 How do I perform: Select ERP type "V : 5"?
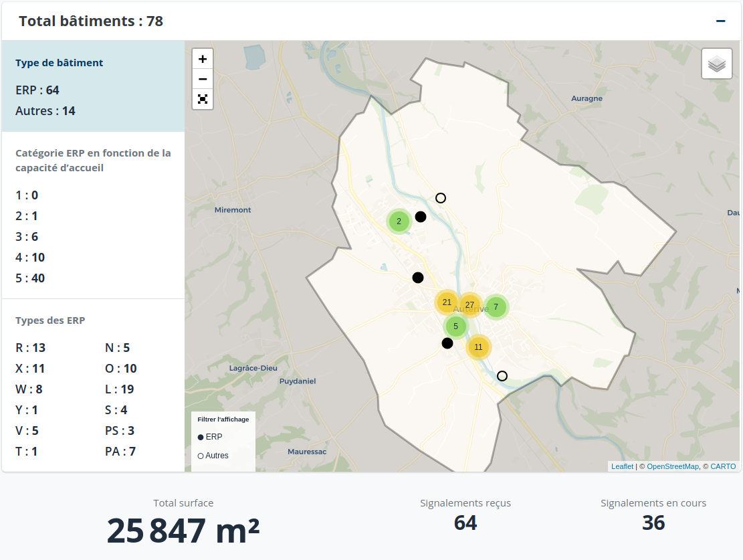coord(27,431)
